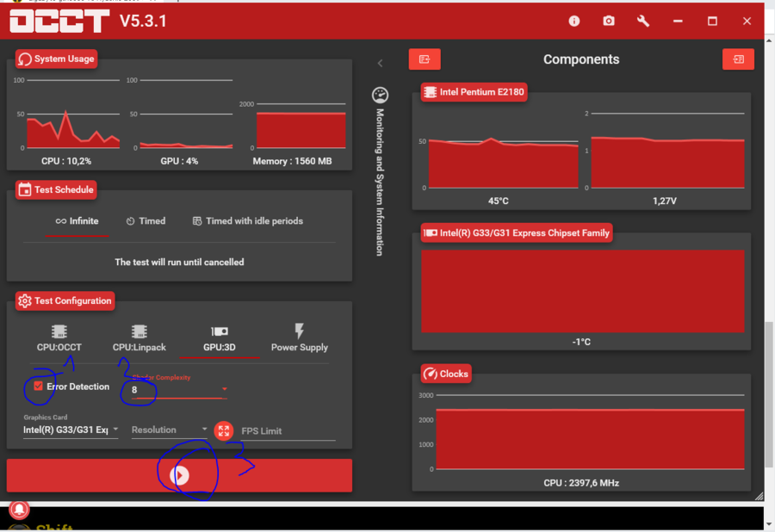Click the Monitoring and System Information gauge icon
775x532 pixels.
[380, 95]
